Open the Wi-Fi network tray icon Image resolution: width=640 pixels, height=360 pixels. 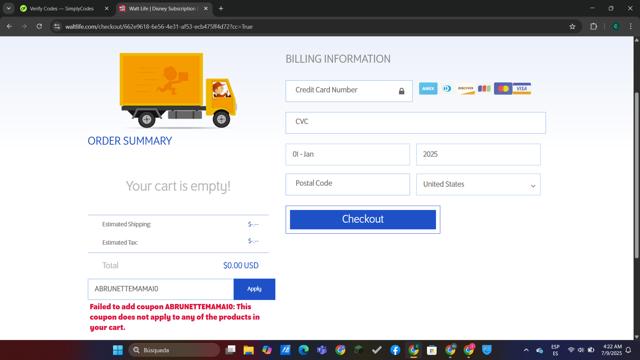[x=571, y=350]
